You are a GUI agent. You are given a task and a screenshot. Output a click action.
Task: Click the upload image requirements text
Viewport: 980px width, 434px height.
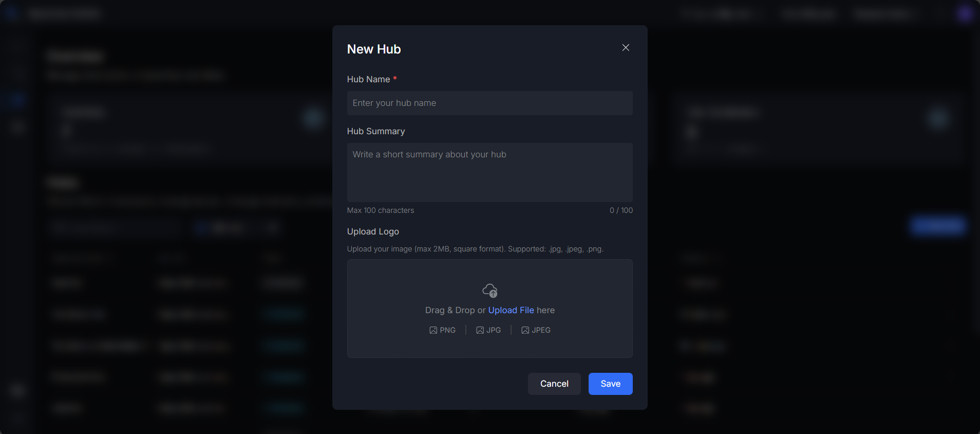(x=475, y=249)
